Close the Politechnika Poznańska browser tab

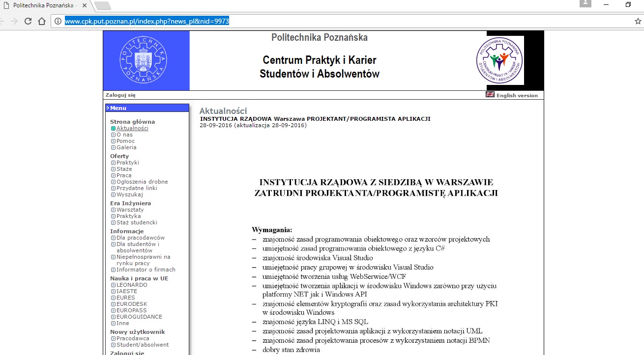85,5
